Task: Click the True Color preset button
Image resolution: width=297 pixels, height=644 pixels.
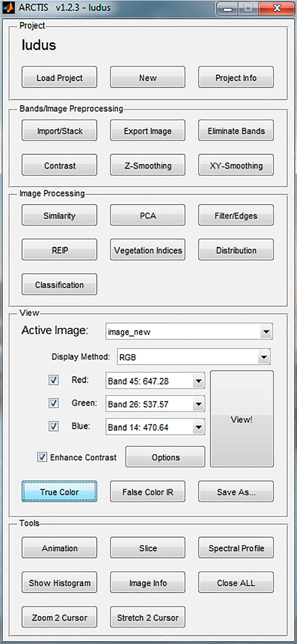Action: tap(59, 492)
